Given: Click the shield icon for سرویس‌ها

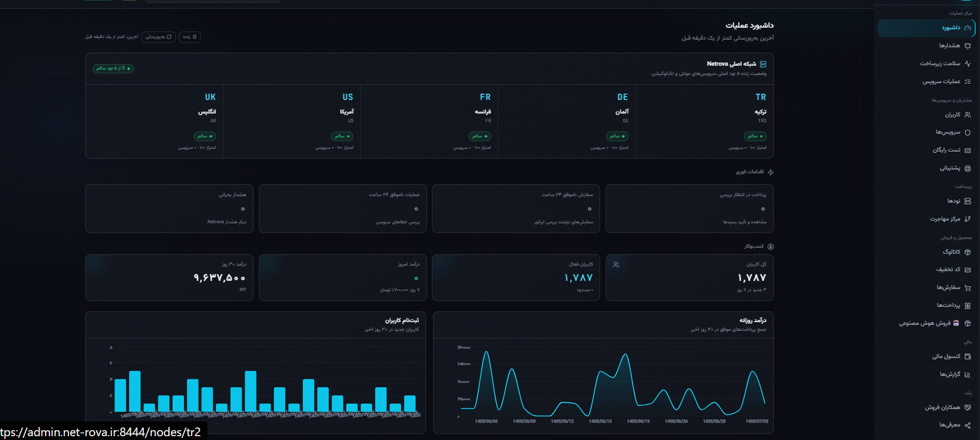Looking at the screenshot, I should point(968,133).
